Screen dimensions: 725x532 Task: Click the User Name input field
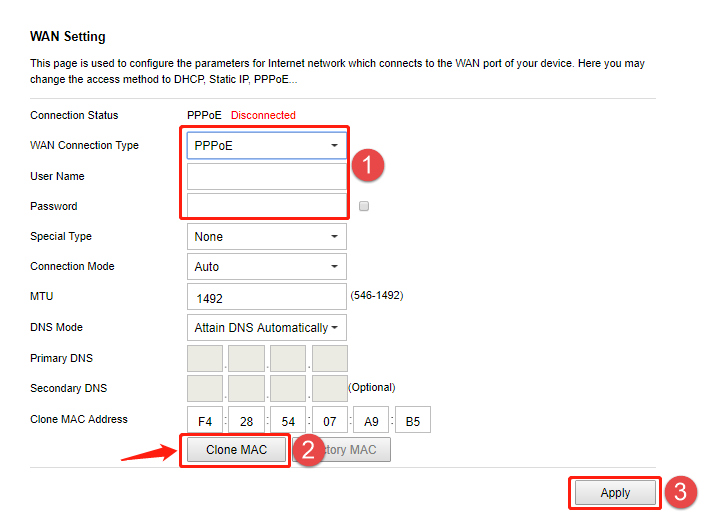pos(266,177)
